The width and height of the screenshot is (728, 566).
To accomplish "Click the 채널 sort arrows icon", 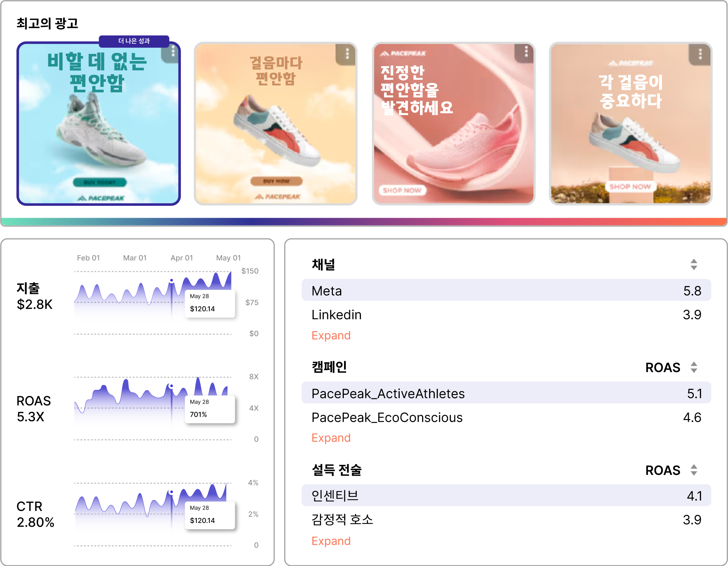I will click(x=694, y=265).
